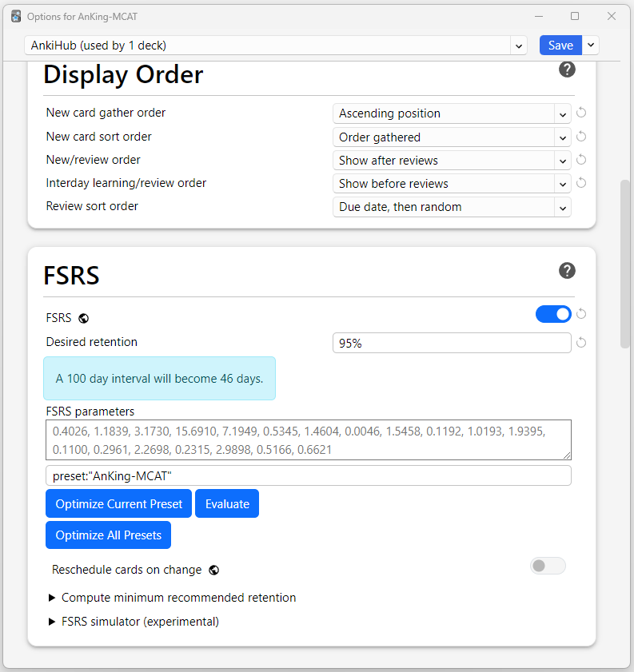
Task: Click the Save button
Action: pyautogui.click(x=560, y=45)
